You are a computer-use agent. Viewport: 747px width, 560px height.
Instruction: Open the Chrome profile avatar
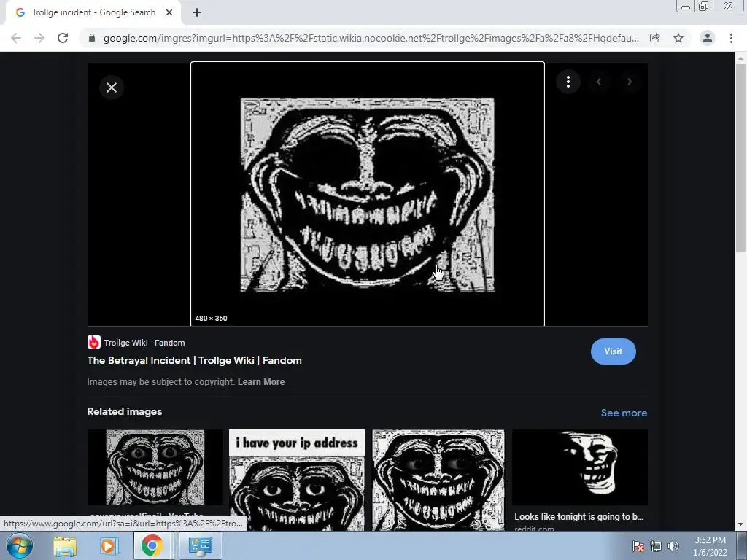(708, 38)
